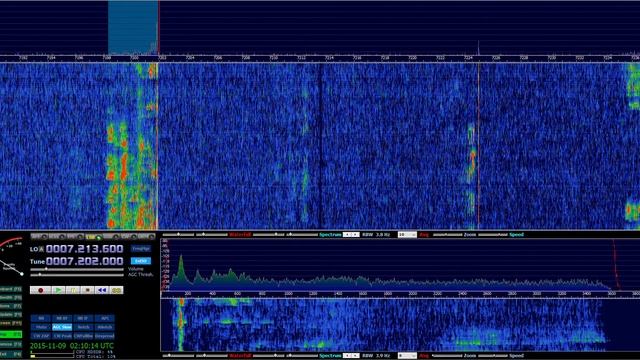Toggle the CW ZAP button
640x360 pixels.
tap(41, 336)
